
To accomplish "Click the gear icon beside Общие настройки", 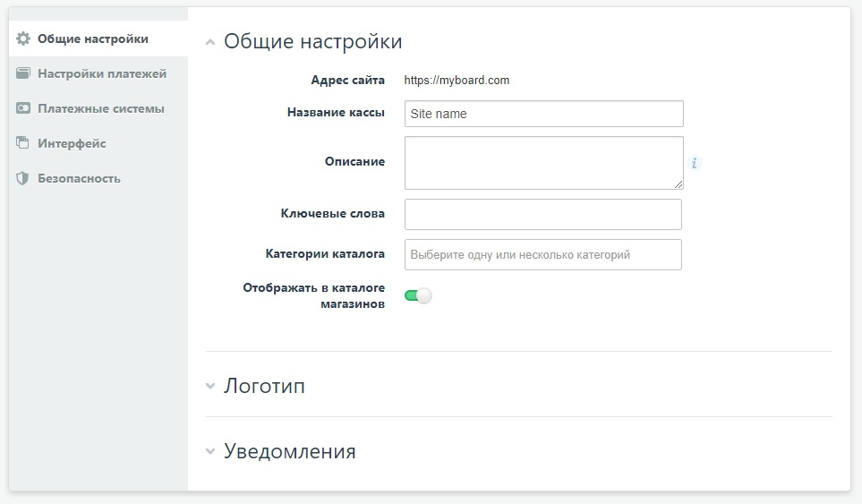I will click(x=23, y=38).
